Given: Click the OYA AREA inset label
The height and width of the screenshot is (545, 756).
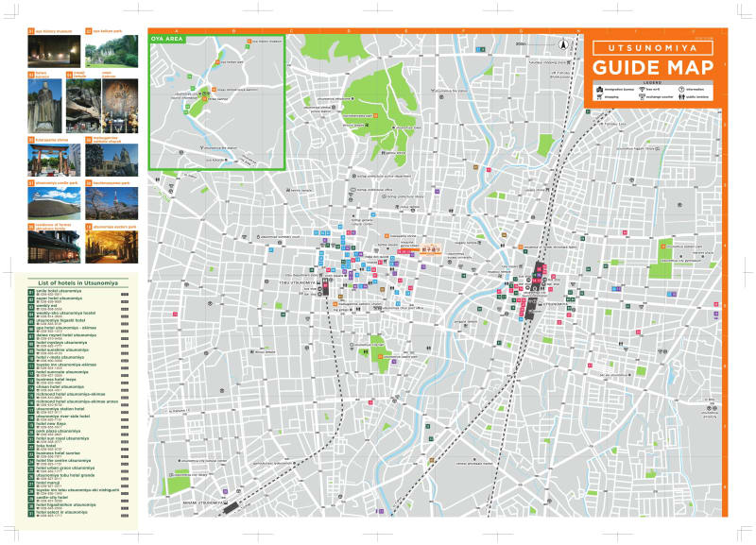Looking at the screenshot, I should coord(167,39).
